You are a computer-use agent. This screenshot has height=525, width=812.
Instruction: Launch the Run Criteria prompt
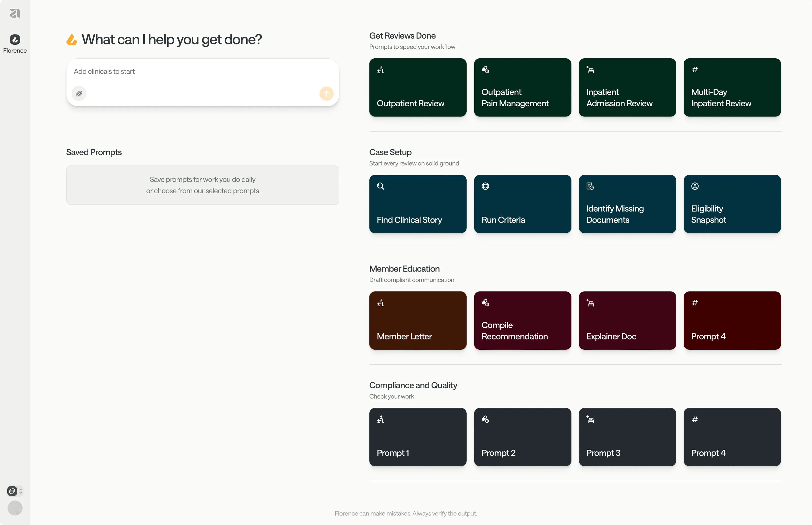pos(522,204)
